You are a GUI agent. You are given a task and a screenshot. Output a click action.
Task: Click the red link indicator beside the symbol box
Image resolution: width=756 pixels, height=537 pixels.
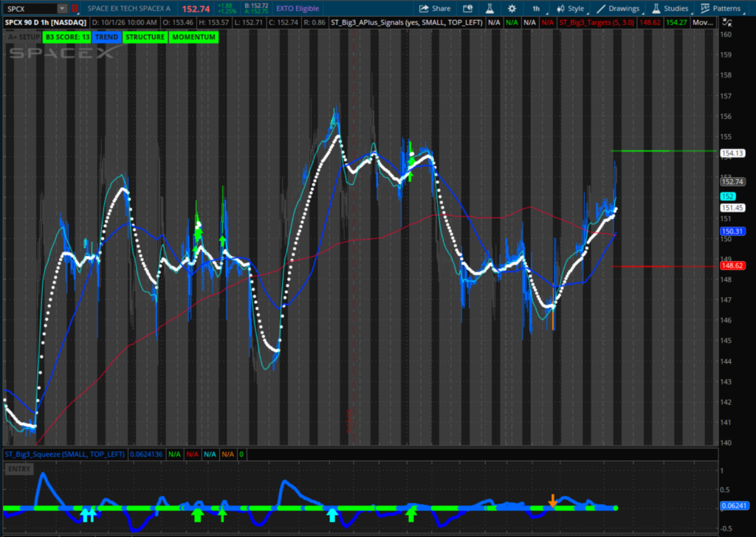tap(75, 9)
